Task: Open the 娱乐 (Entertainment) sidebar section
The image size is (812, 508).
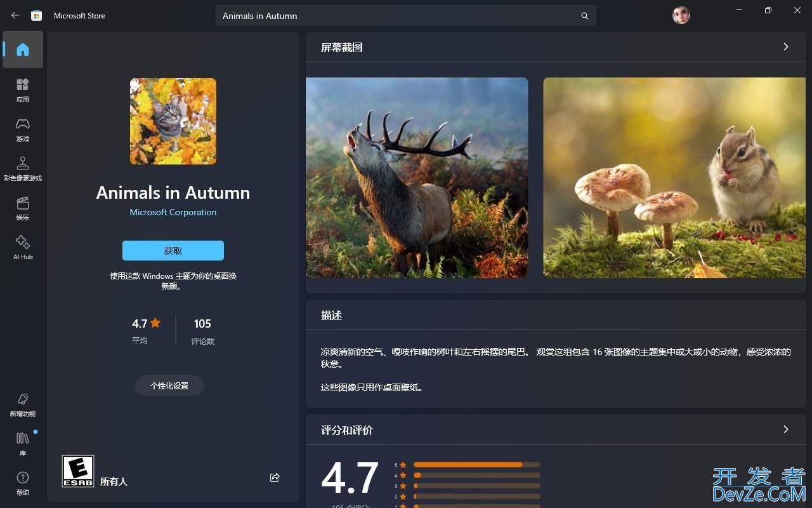Action: 23,208
